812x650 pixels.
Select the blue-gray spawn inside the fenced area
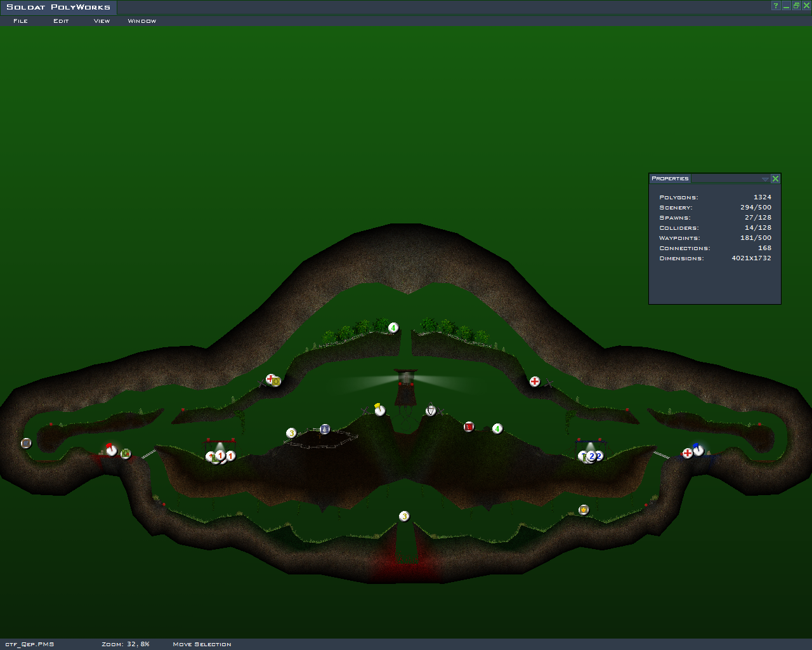tap(325, 429)
